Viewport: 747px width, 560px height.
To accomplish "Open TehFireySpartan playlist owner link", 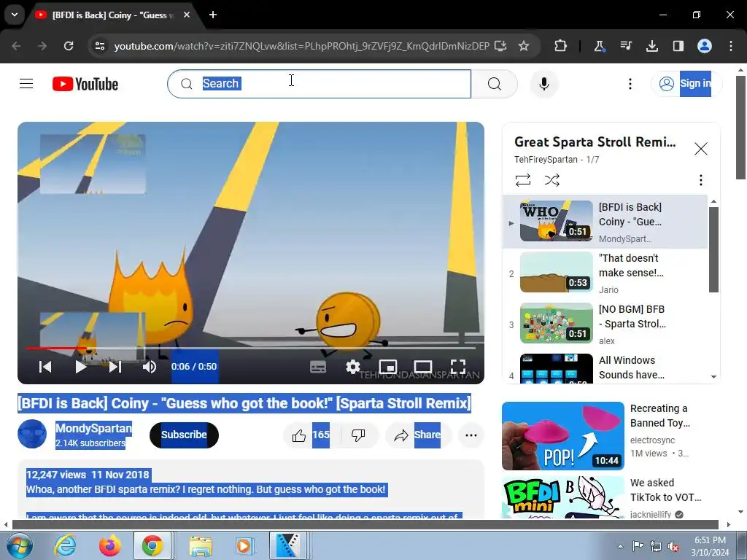I will point(546,160).
